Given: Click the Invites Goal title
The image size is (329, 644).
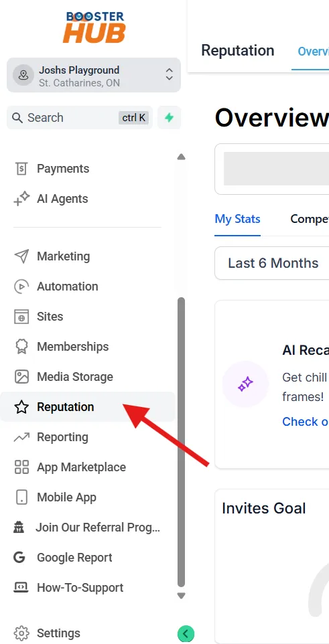Looking at the screenshot, I should (263, 509).
